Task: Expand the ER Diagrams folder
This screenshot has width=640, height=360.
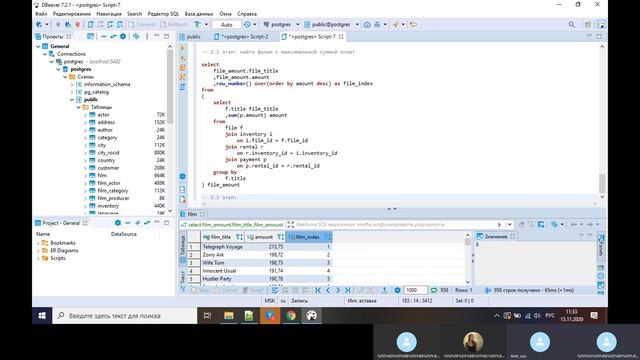Action: coord(38,251)
